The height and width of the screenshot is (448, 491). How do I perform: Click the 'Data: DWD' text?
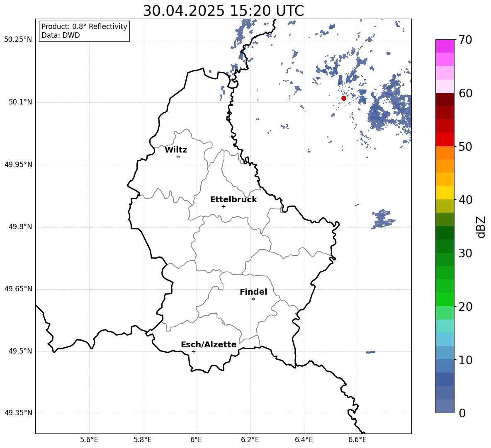coord(61,35)
